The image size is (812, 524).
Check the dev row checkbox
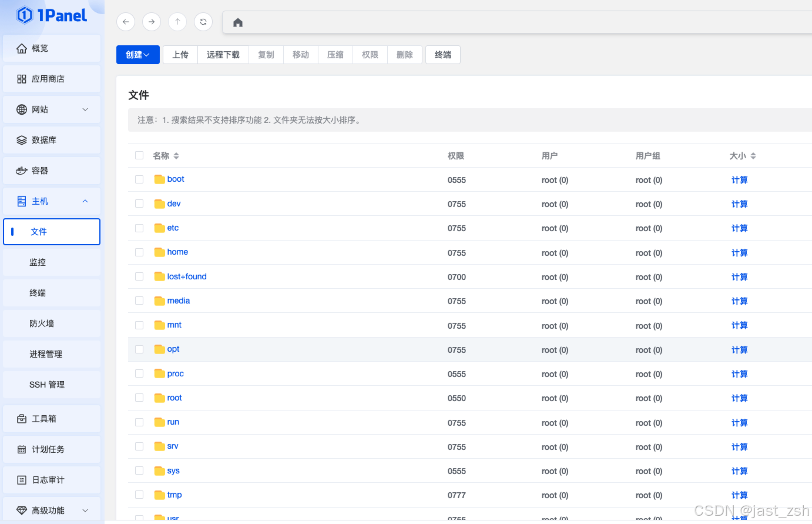coord(139,203)
